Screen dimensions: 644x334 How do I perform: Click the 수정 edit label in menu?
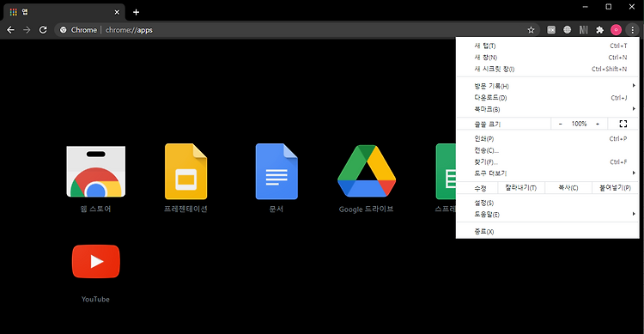[481, 188]
